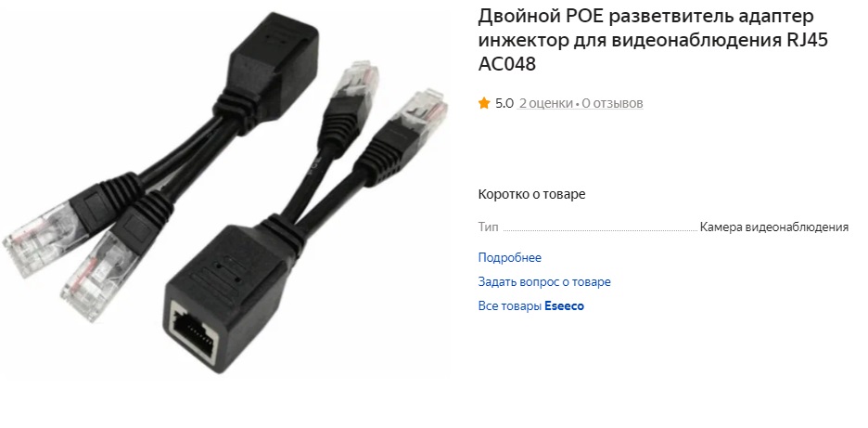This screenshot has height=428, width=868.
Task: Click the bold Eseeco brand name
Action: pos(564,306)
